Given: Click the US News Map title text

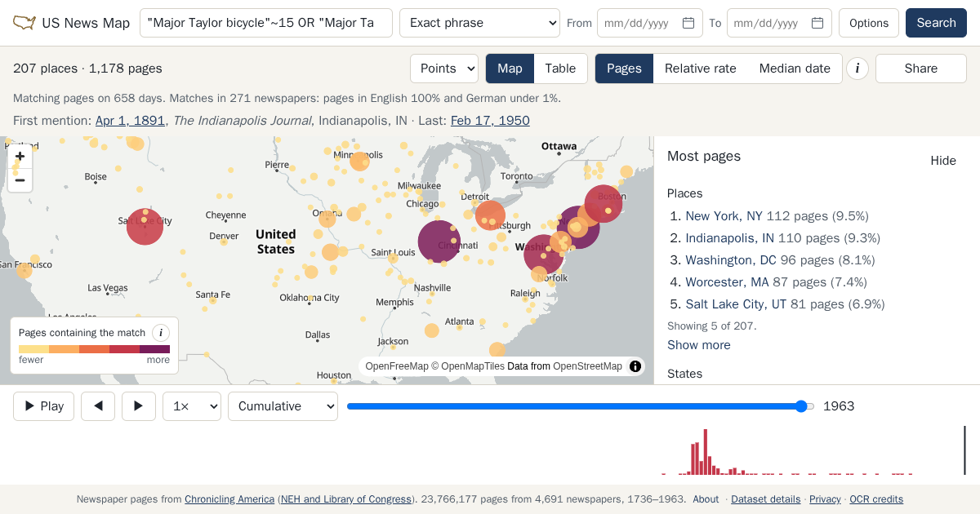Looking at the screenshot, I should (x=86, y=23).
